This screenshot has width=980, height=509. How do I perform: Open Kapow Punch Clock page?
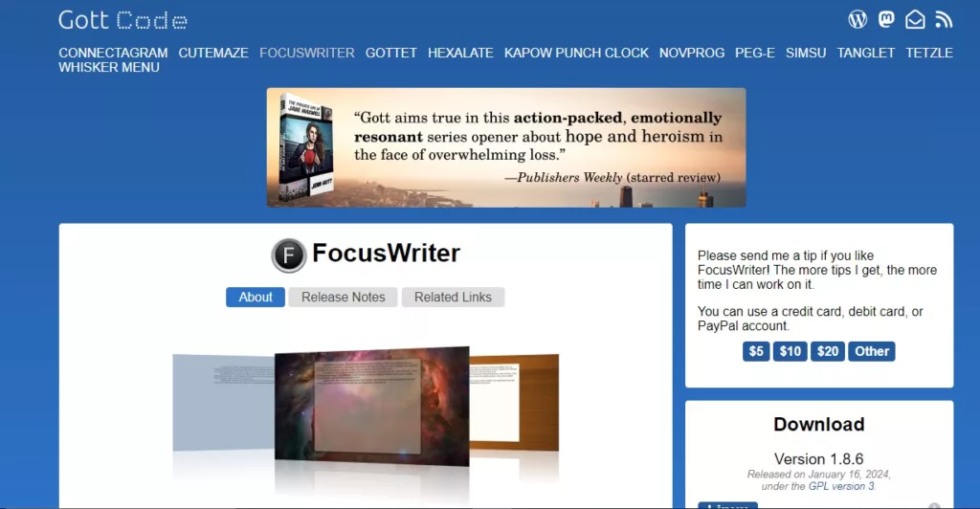pos(576,53)
